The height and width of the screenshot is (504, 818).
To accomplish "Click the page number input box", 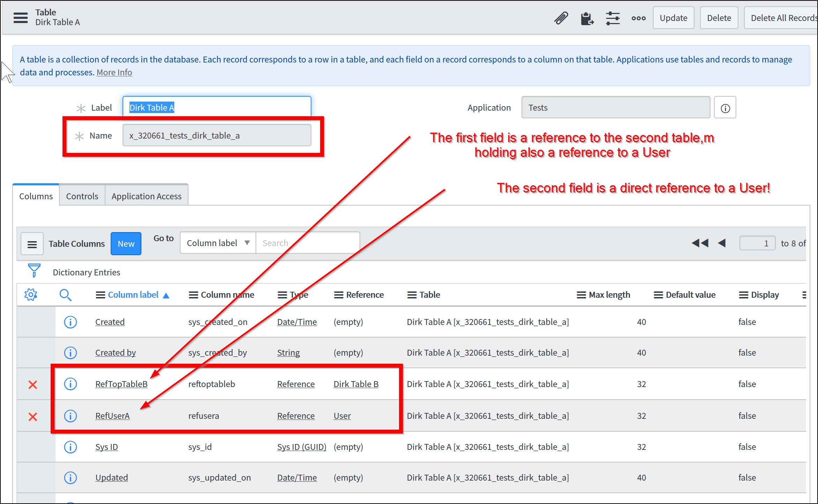I will 757,243.
